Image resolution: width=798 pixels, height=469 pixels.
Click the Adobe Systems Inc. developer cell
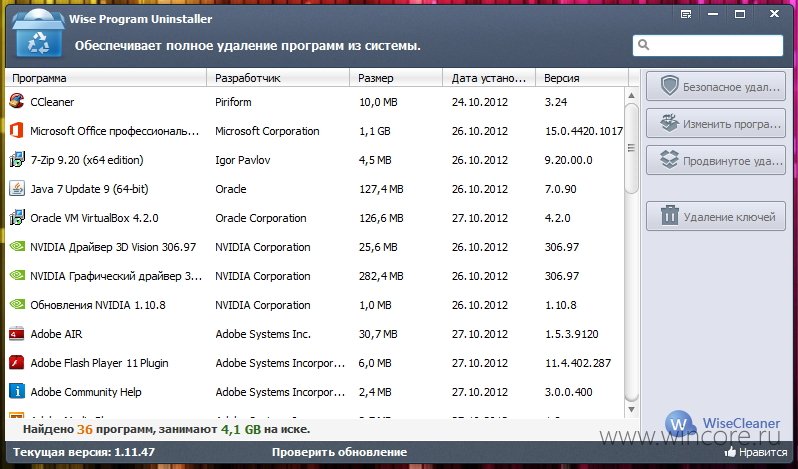click(x=263, y=334)
